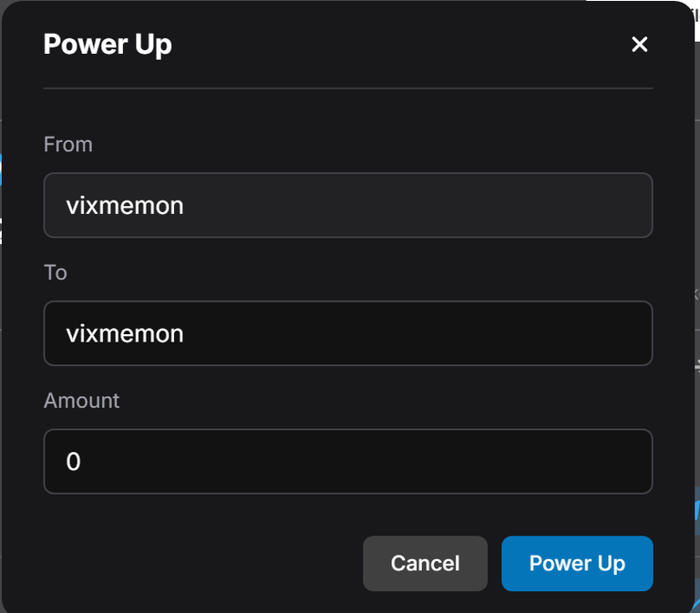Click the Cancel button
The height and width of the screenshot is (613, 700).
point(425,563)
